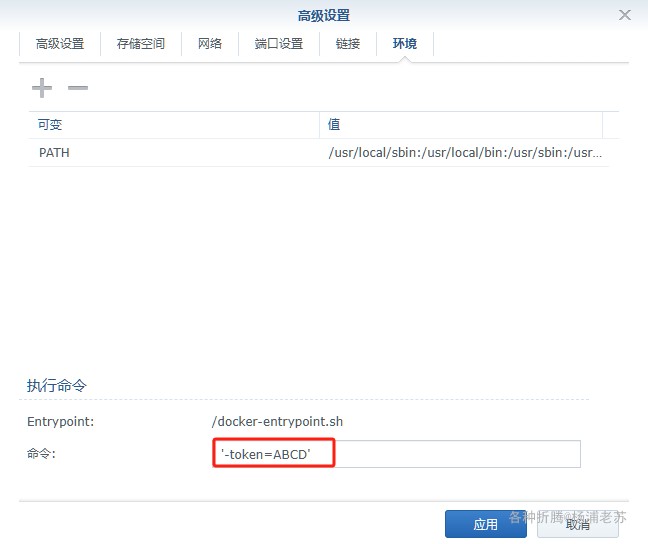Close the 高级设置 dialog with X
648x544 pixels.
624,15
